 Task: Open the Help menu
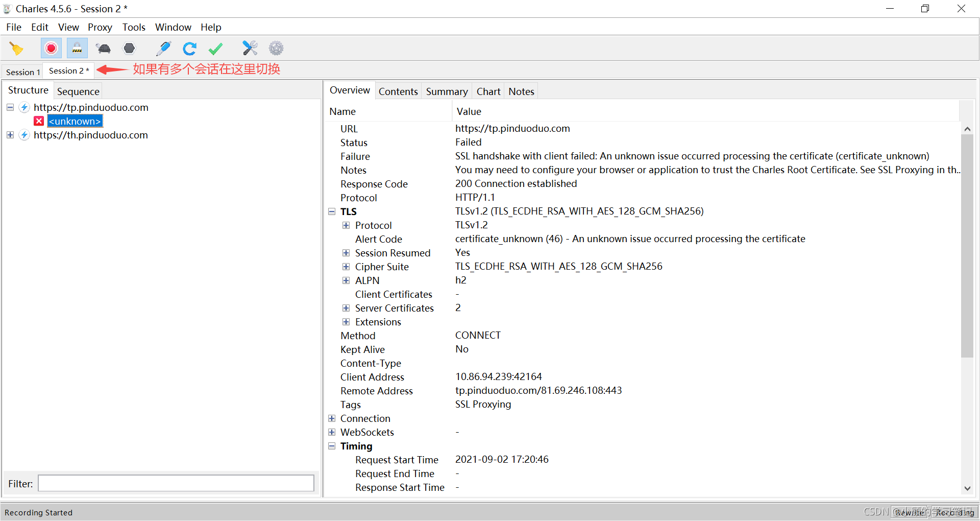tap(211, 27)
